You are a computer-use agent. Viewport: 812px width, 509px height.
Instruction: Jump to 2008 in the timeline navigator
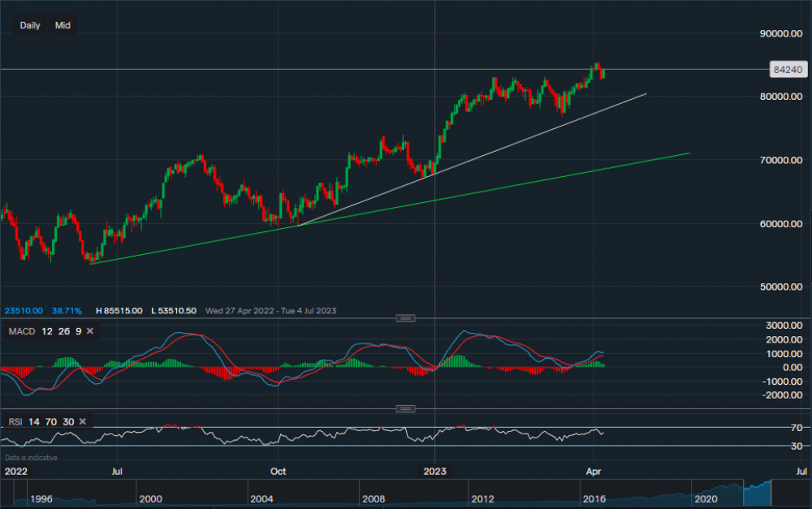point(373,498)
